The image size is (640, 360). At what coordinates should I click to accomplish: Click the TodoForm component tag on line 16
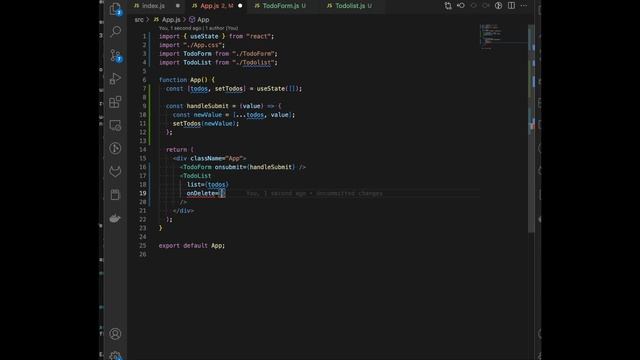pos(197,167)
